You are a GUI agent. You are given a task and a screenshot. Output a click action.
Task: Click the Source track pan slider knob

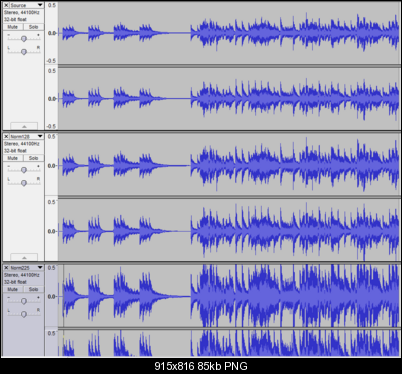tap(24, 52)
